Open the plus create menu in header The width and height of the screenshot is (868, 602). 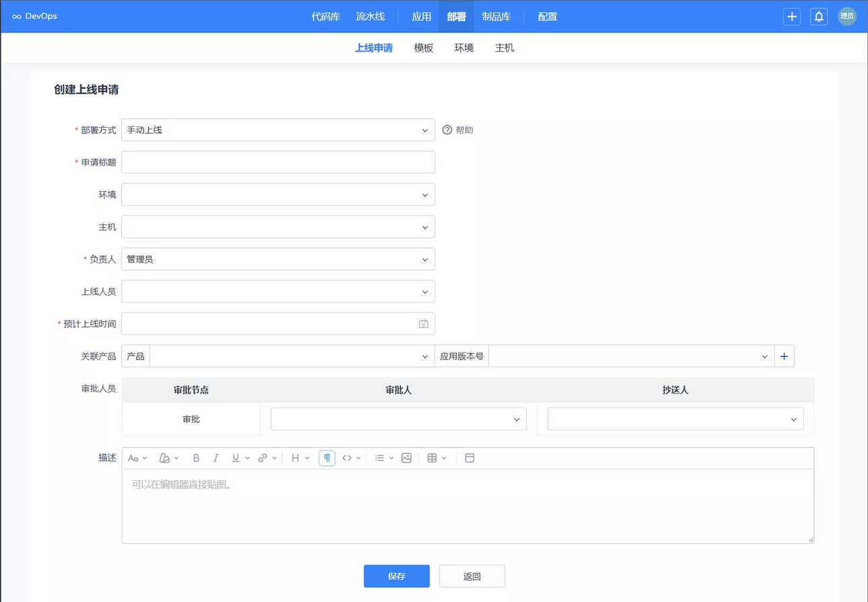click(x=792, y=17)
